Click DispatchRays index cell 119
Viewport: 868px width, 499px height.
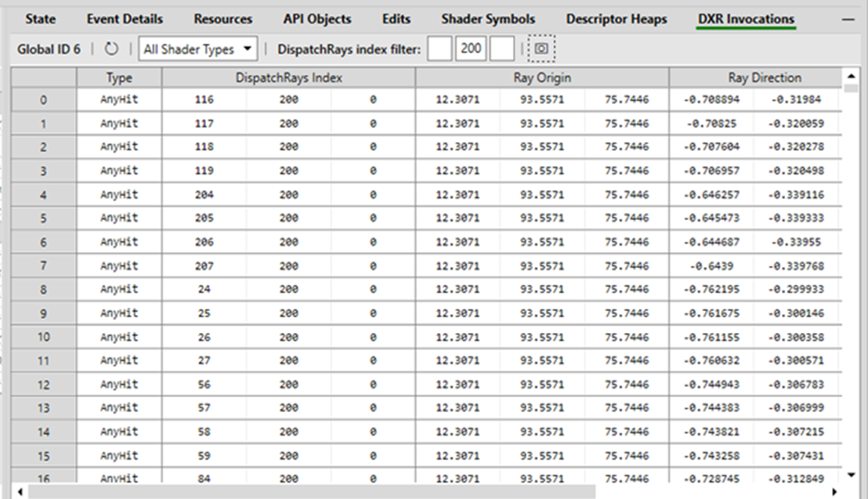point(204,171)
